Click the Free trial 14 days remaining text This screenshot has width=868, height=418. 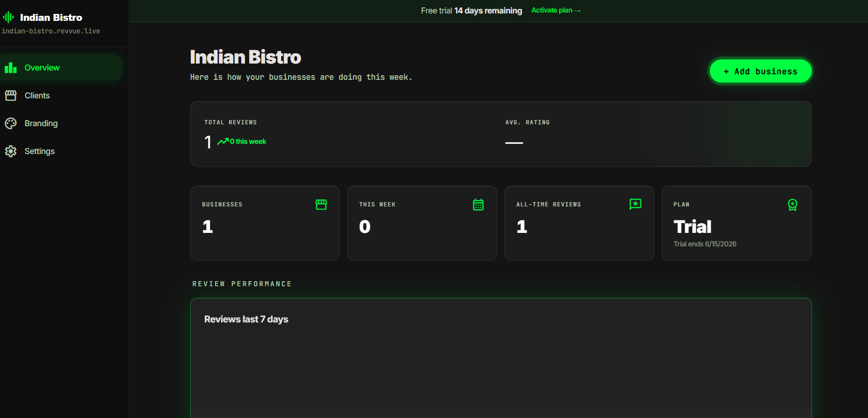coord(471,11)
